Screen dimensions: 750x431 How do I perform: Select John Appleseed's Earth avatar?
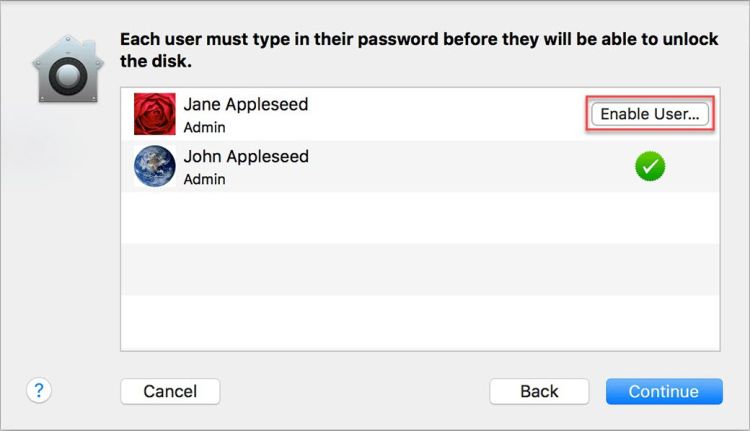click(x=154, y=167)
